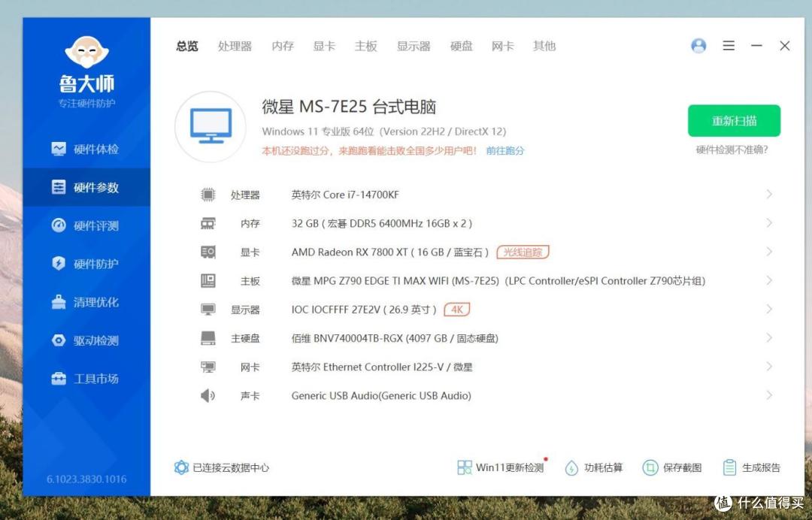812x520 pixels.
Task: Expand the 主板 Z790 EDGE row chevron
Action: 769,280
